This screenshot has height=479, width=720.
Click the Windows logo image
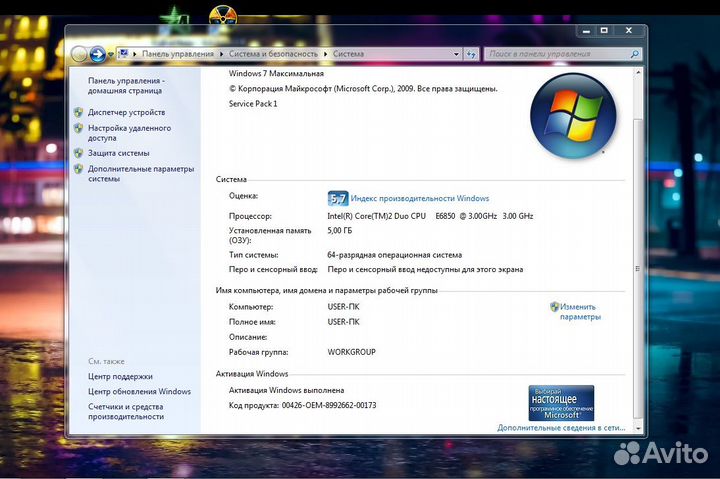pyautogui.click(x=573, y=116)
